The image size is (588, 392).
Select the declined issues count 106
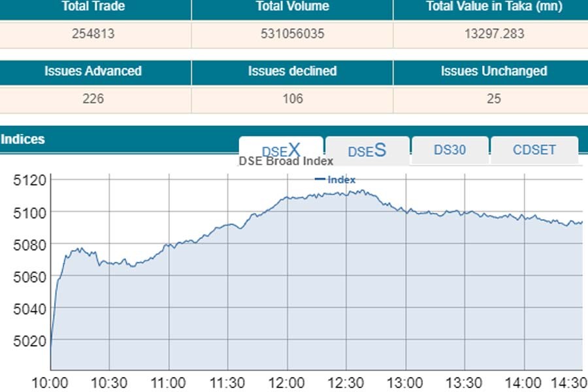(x=293, y=99)
